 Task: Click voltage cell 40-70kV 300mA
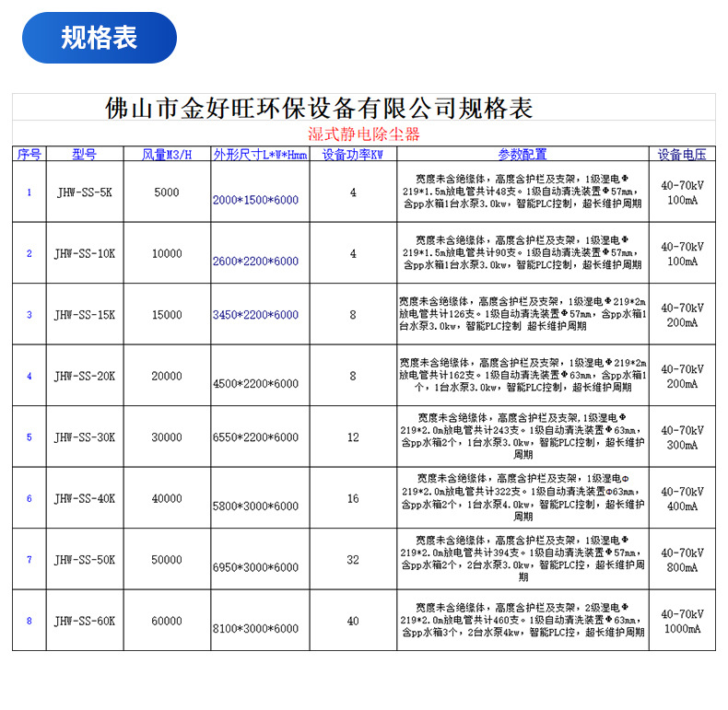point(682,437)
